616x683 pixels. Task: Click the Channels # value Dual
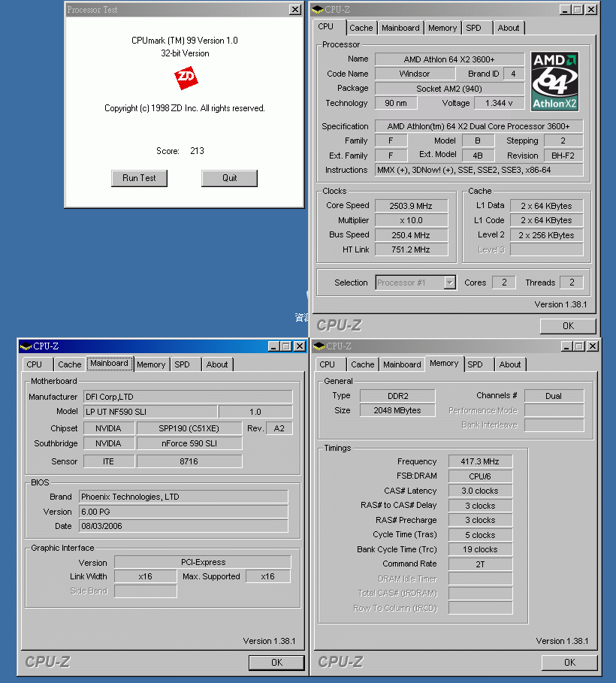[x=554, y=396]
